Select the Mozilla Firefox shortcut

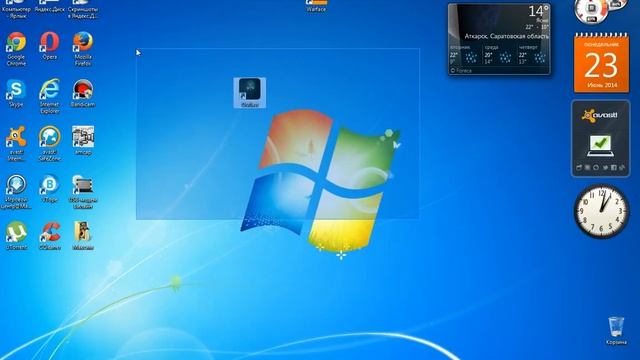[83, 49]
